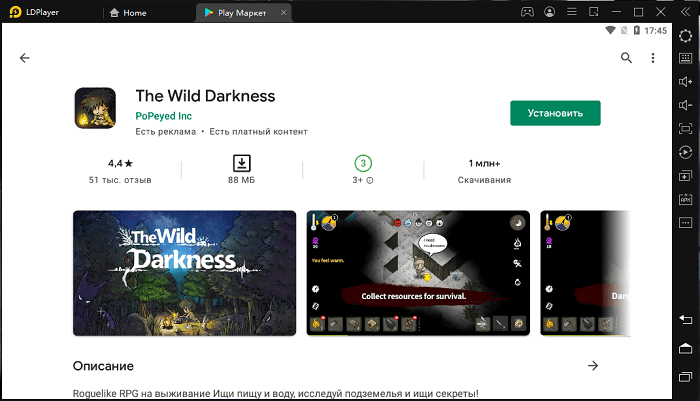Close the Play Маркет tab
This screenshot has height=401, width=700.
[x=283, y=13]
